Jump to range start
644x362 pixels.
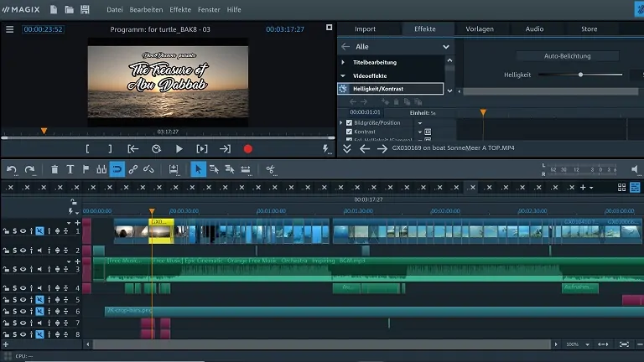pyautogui.click(x=133, y=149)
